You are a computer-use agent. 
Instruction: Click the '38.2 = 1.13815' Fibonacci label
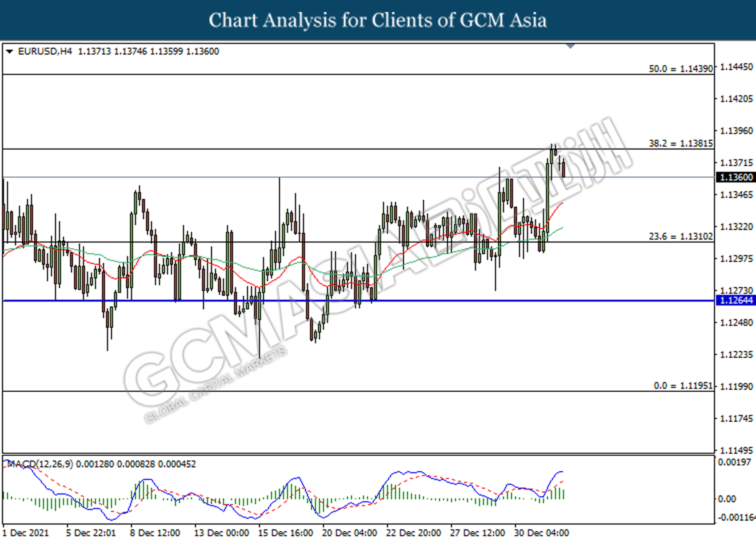[x=680, y=143]
